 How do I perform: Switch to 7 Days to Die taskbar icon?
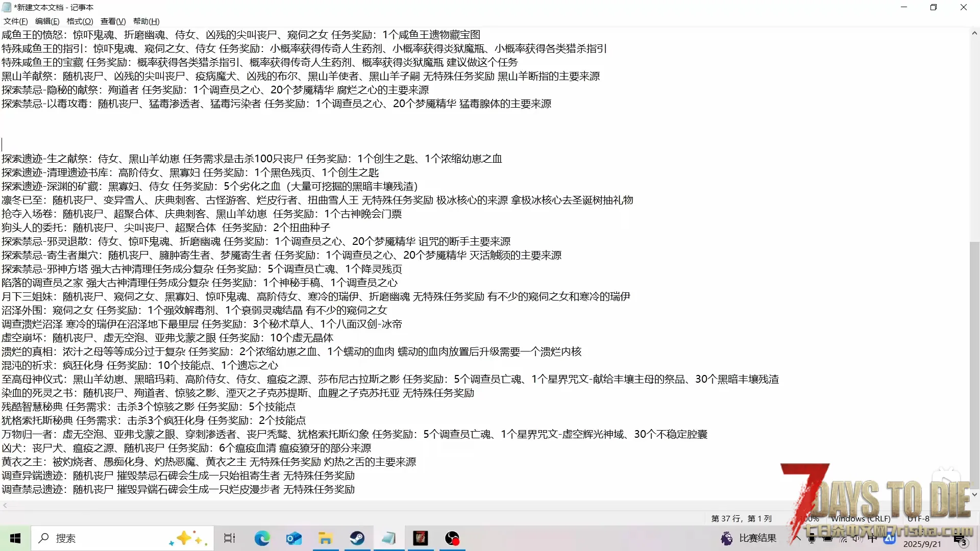(420, 538)
